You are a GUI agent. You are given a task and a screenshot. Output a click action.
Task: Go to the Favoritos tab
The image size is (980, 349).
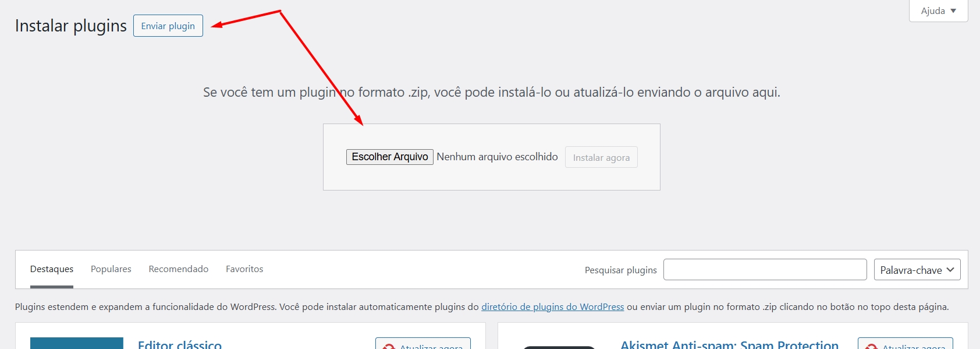tap(244, 269)
